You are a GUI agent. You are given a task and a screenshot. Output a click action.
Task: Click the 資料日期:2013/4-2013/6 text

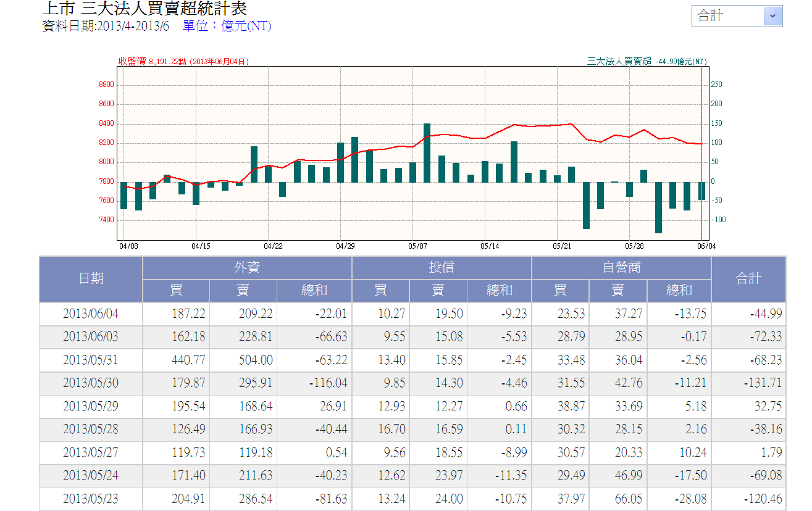point(105,26)
